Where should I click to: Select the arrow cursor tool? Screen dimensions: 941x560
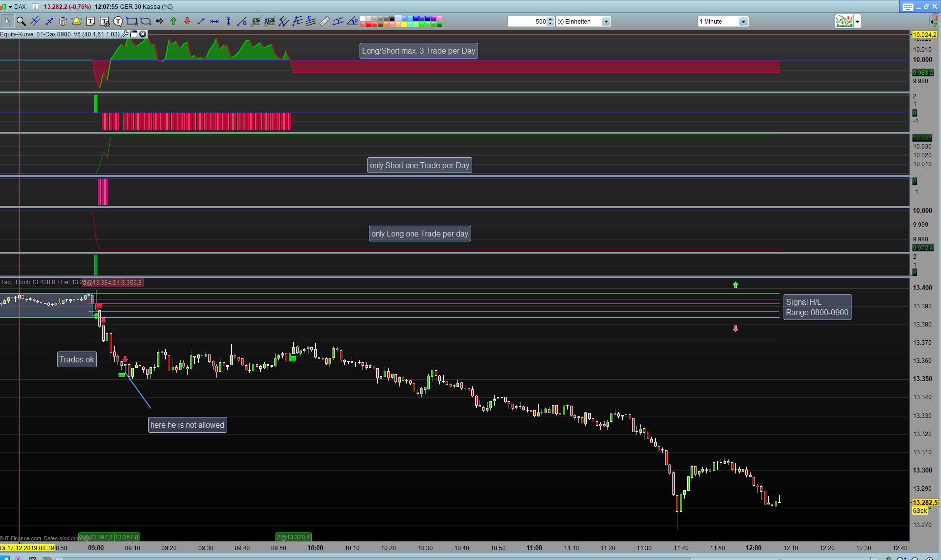point(7,21)
